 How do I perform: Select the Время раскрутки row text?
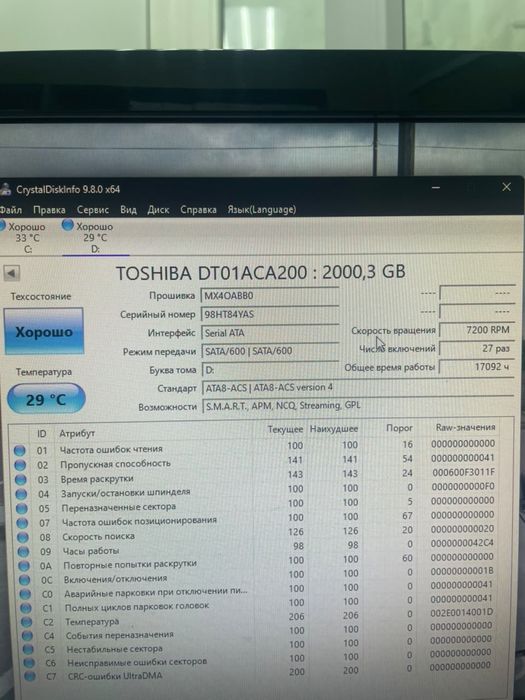point(97,479)
